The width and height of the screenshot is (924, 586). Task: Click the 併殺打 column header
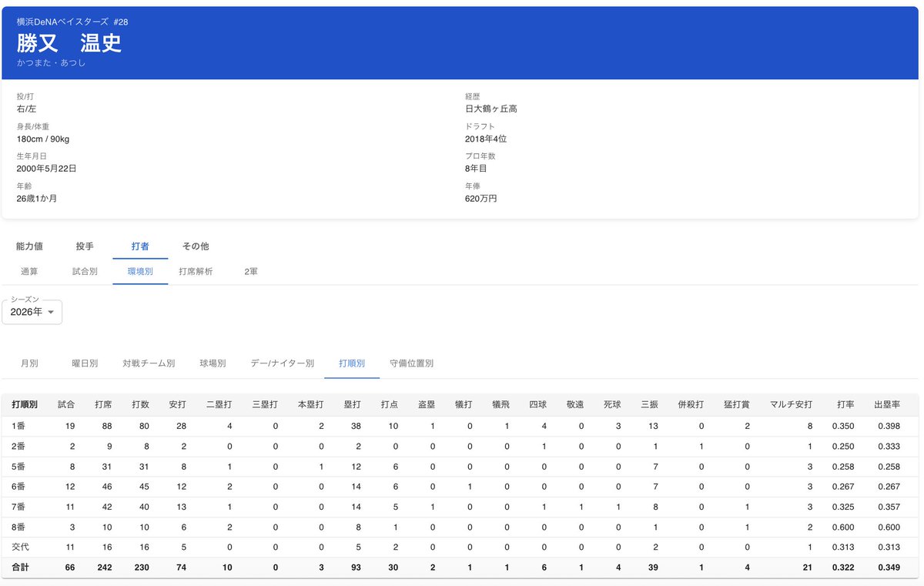691,404
